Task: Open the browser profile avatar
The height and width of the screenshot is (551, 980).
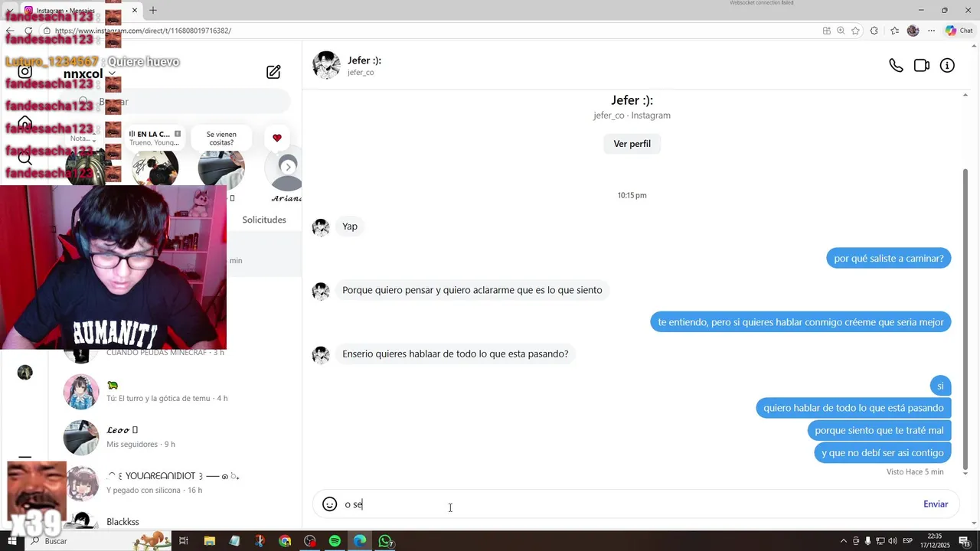Action: [x=913, y=31]
